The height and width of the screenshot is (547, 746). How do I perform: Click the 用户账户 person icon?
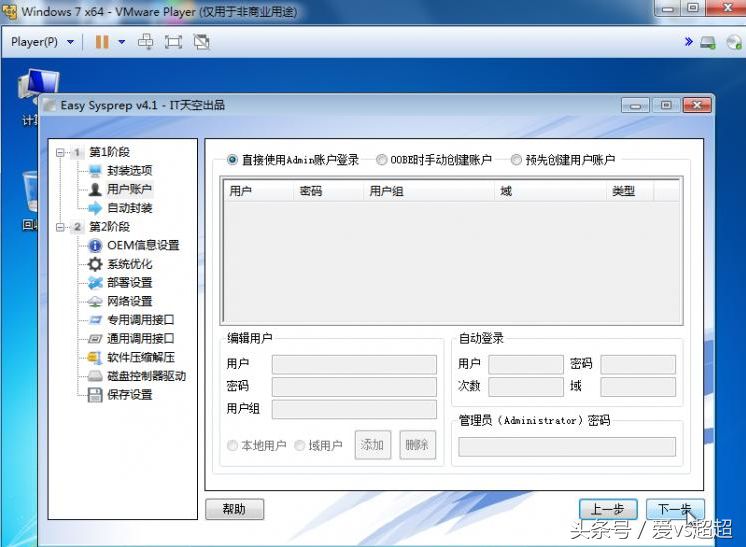pyautogui.click(x=95, y=189)
